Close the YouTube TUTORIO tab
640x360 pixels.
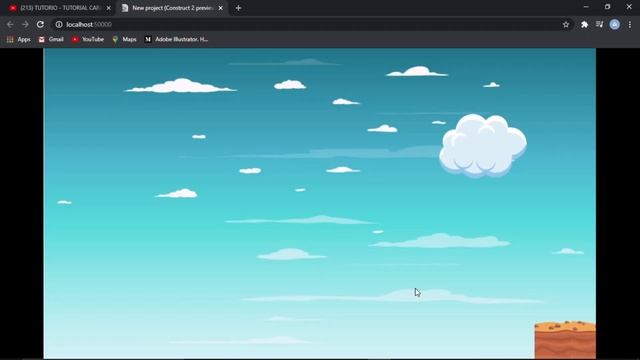pos(109,8)
